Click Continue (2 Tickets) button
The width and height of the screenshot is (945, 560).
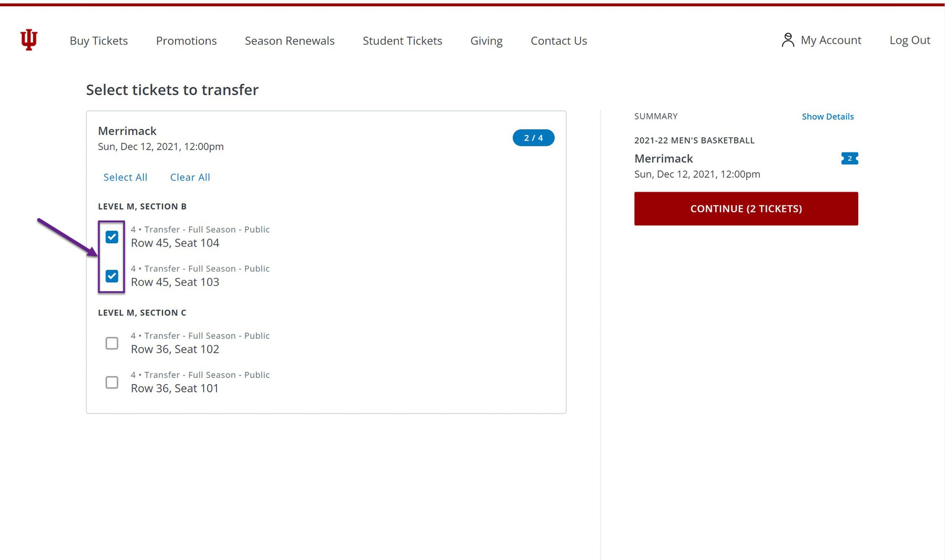(x=746, y=209)
